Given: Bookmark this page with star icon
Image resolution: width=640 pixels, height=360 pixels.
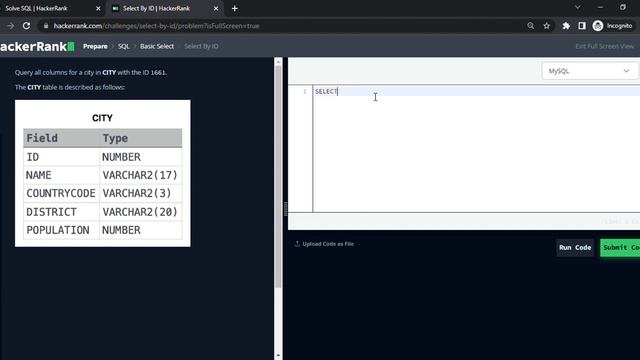Looking at the screenshot, I should [x=547, y=26].
